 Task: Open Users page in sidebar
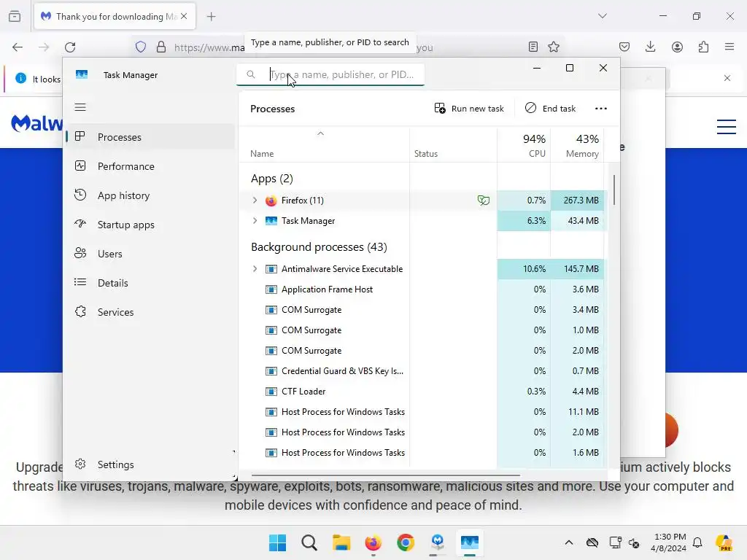point(150,254)
